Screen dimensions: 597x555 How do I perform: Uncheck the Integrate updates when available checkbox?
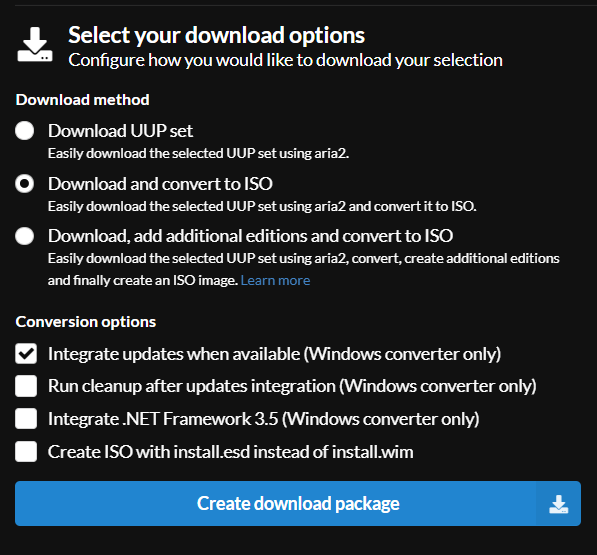pos(26,354)
